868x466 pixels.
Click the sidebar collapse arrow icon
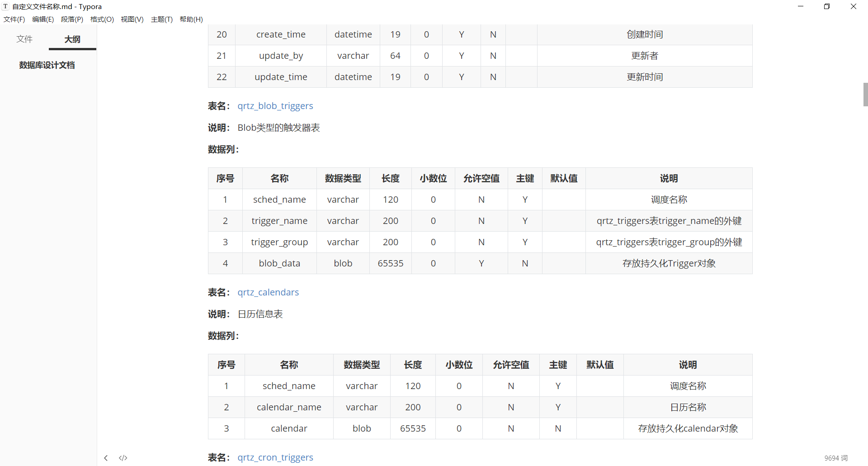[x=106, y=458]
